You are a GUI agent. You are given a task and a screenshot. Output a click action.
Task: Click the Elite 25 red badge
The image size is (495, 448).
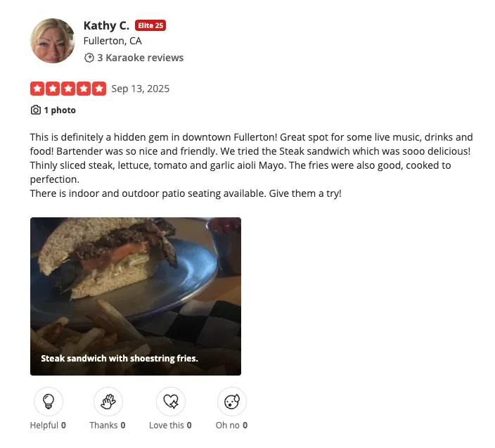pyautogui.click(x=150, y=25)
